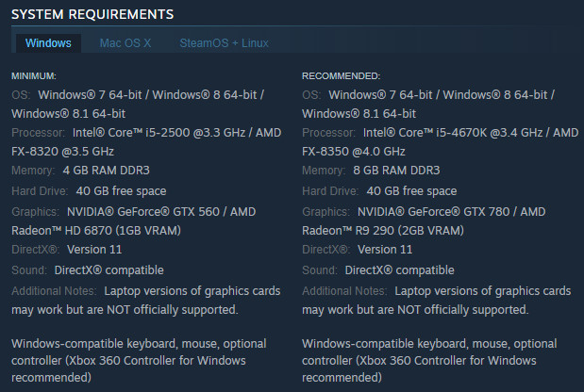Click minimum 'Hard Drive:' label

click(x=40, y=191)
